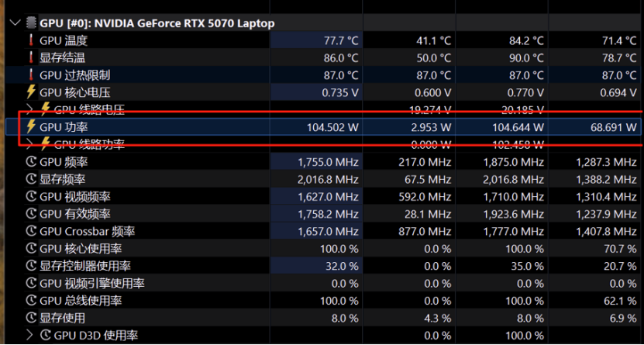This screenshot has height=345, width=644.
Task: Click the current temperature value 77.7 °C
Action: (341, 40)
